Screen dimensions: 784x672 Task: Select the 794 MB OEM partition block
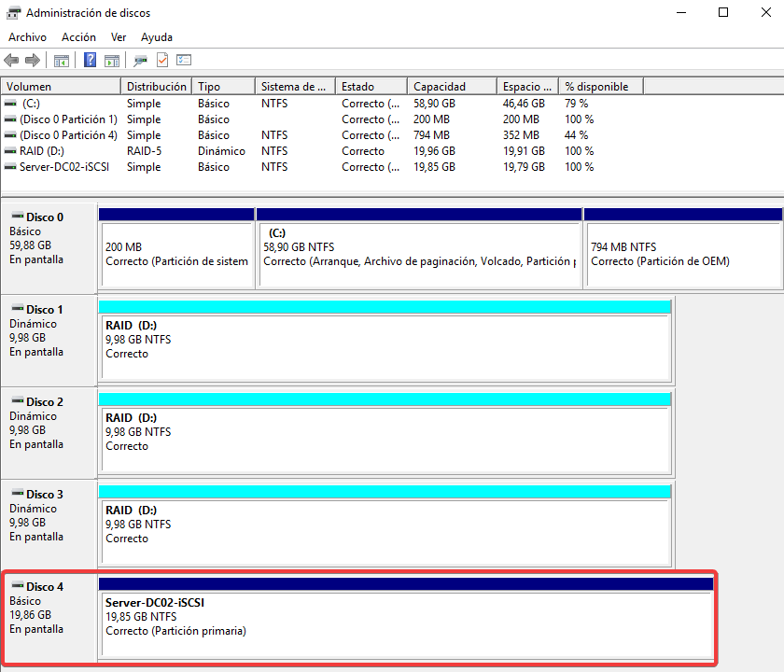click(x=681, y=247)
